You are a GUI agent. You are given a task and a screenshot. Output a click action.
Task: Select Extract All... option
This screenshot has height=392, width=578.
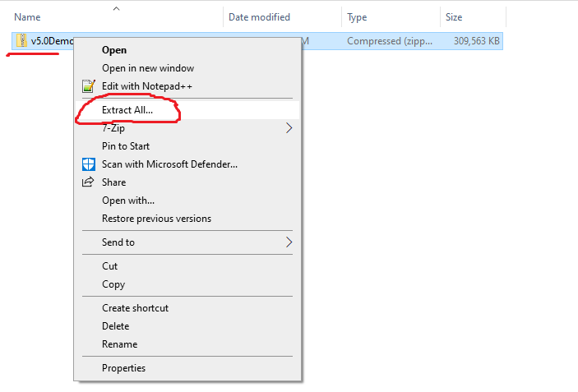187,110
